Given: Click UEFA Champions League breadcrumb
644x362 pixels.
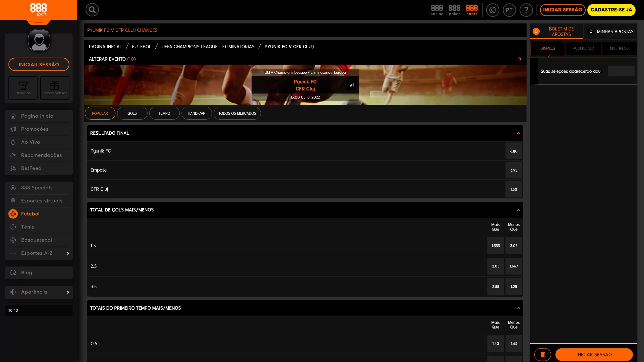Looking at the screenshot, I should pyautogui.click(x=208, y=47).
